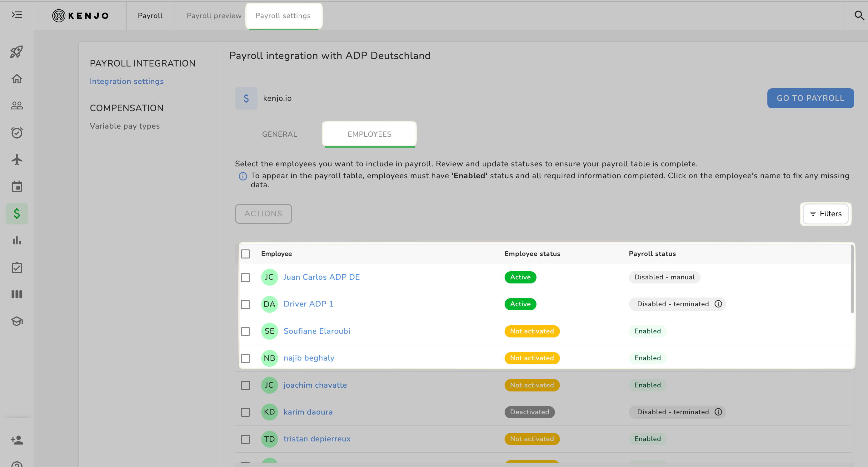Image resolution: width=868 pixels, height=467 pixels.
Task: Open the rocket icon in sidebar
Action: 17,52
